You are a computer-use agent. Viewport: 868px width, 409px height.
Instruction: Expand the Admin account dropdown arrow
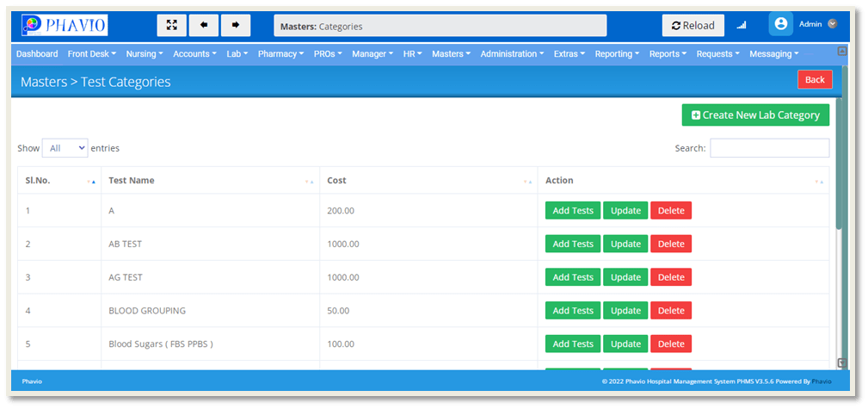pos(832,24)
